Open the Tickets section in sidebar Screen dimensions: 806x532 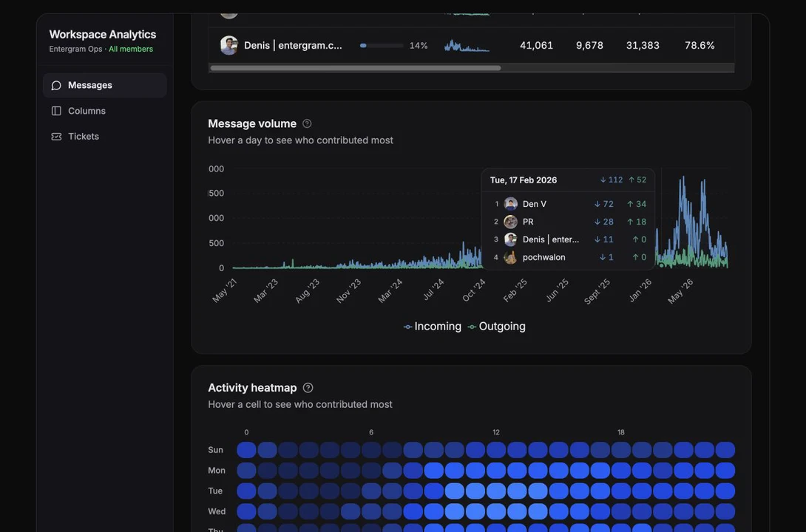(x=105, y=137)
